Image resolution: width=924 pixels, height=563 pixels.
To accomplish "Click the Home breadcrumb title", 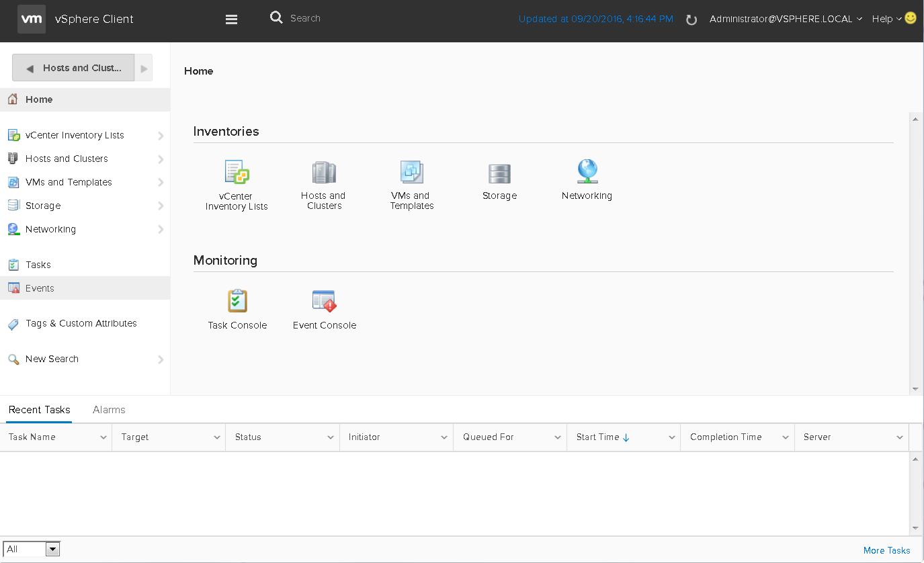I will pyautogui.click(x=198, y=71).
